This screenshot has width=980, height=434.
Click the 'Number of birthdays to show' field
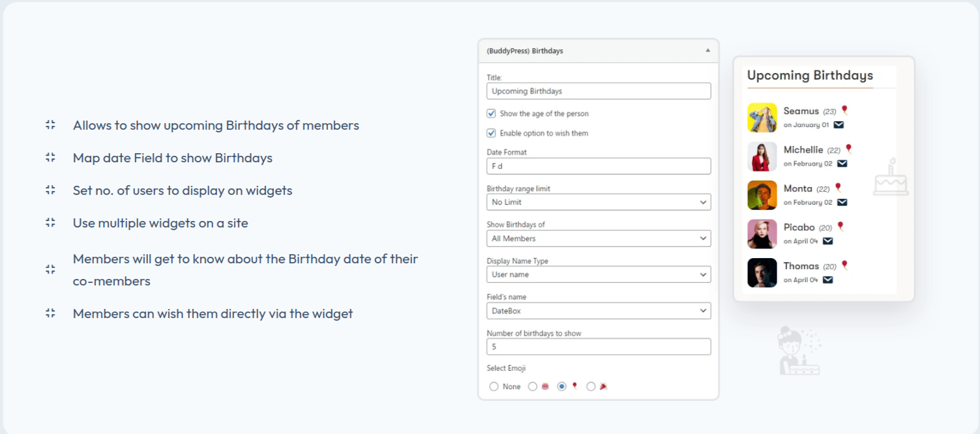coord(598,347)
